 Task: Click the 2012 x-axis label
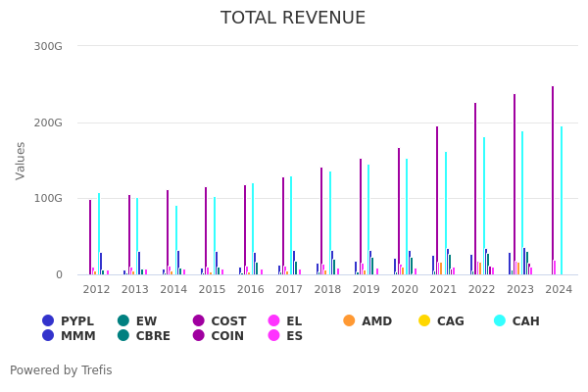pos(96,289)
